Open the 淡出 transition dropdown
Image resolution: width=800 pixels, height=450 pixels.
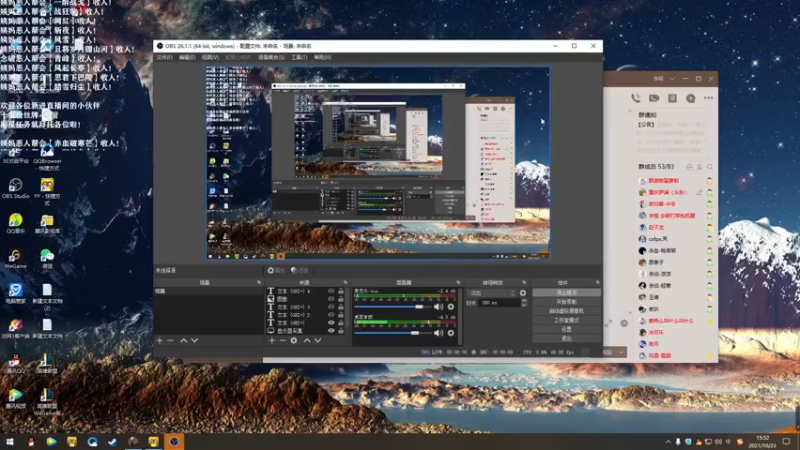coord(489,293)
